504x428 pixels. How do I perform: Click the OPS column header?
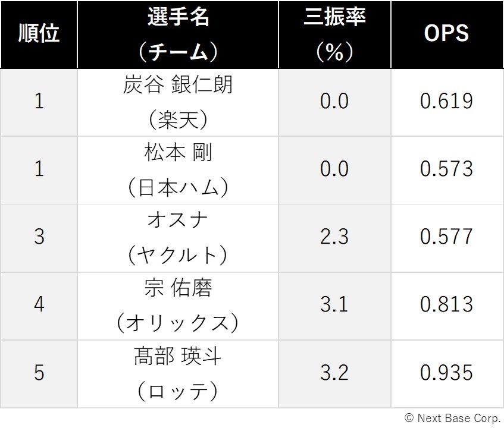click(447, 34)
